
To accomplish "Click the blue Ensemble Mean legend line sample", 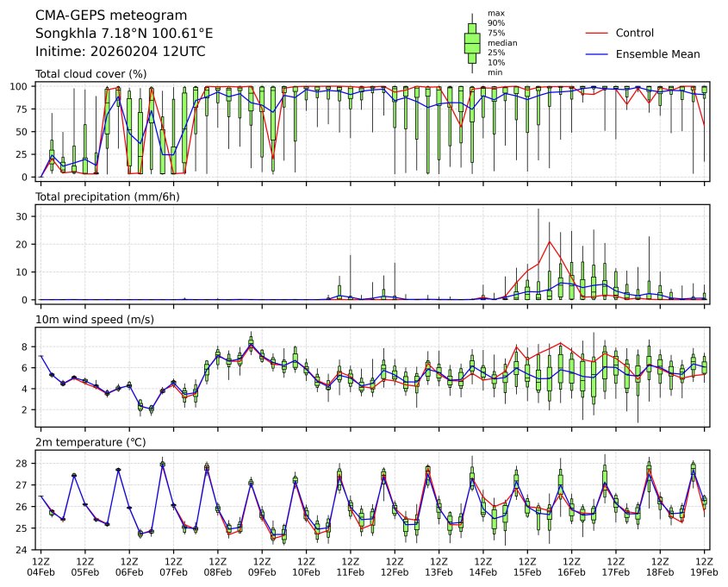I will [x=596, y=54].
